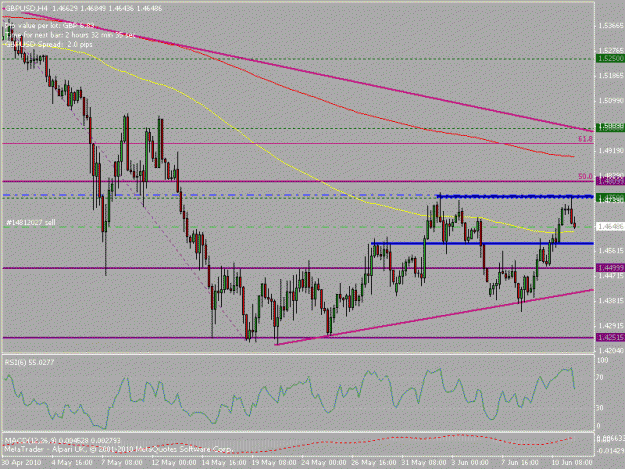The height and width of the screenshot is (469, 625).
Task: Click the RSI 70 scale label
Action: coord(599,377)
